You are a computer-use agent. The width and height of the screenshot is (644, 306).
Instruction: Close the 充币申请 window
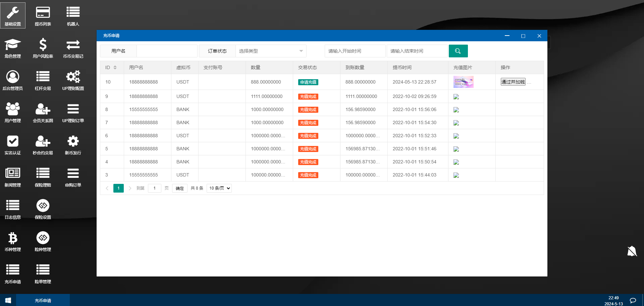pos(539,36)
